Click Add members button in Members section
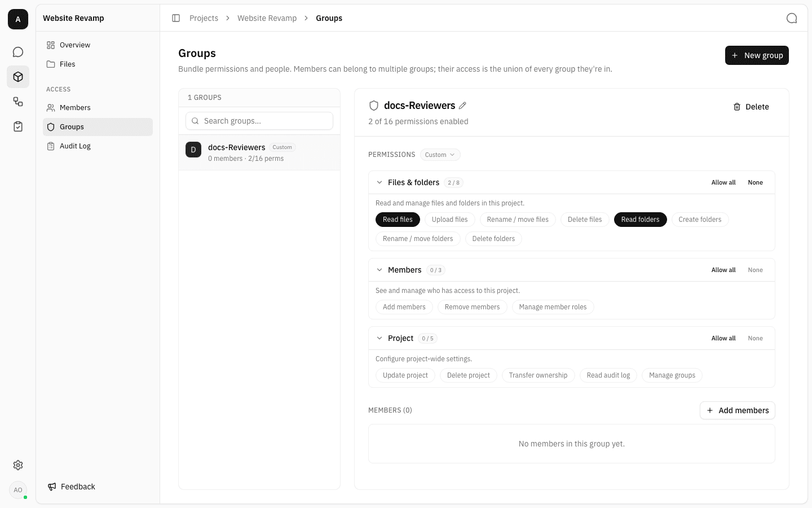The height and width of the screenshot is (508, 812). 738,410
